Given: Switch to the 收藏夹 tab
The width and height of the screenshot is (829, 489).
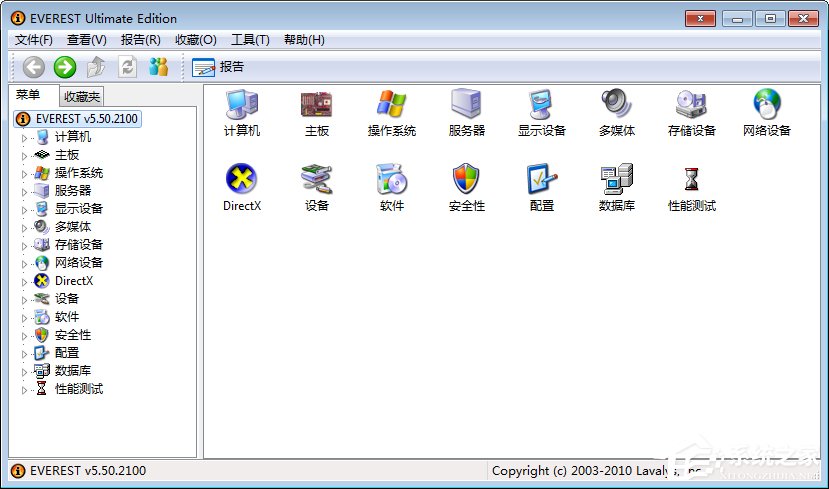Looking at the screenshot, I should 81,97.
